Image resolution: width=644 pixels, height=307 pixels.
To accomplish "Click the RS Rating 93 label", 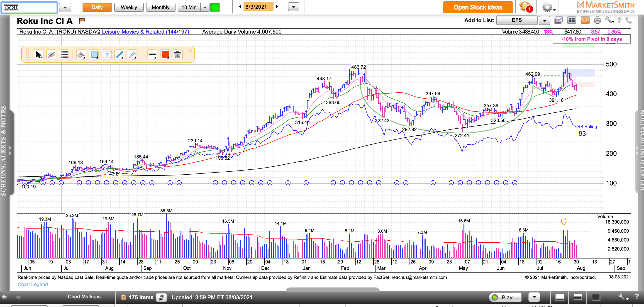I will click(587, 130).
